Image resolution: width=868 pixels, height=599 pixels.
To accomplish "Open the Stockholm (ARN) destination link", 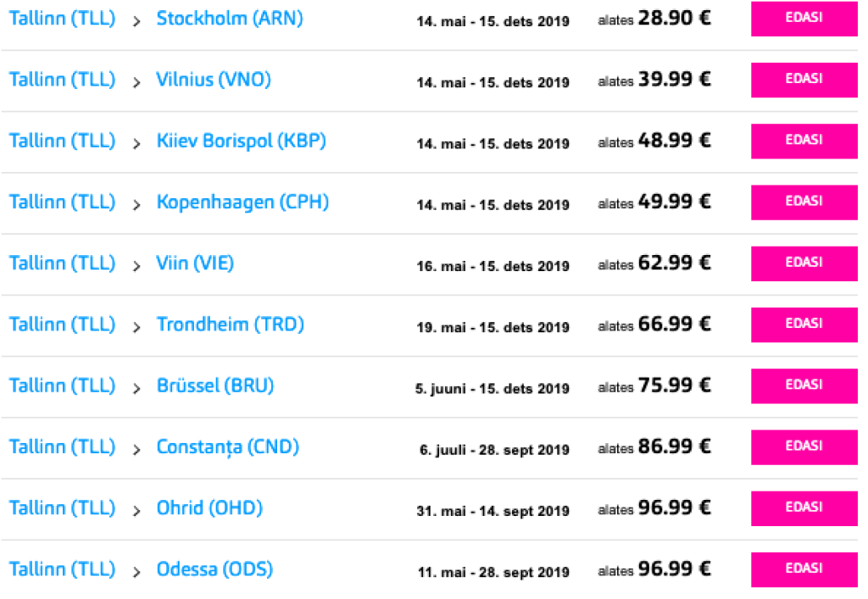I will (229, 19).
